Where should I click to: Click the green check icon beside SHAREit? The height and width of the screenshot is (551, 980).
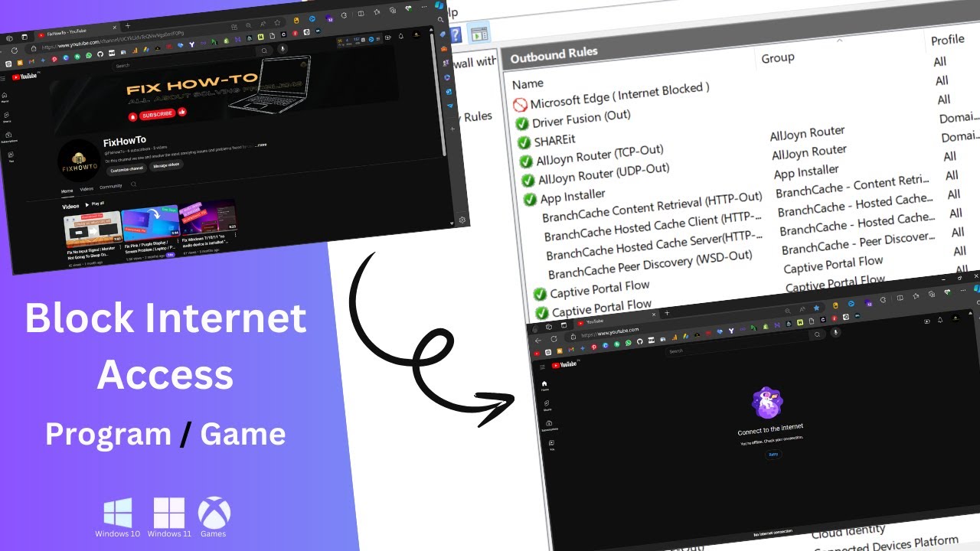click(x=524, y=142)
